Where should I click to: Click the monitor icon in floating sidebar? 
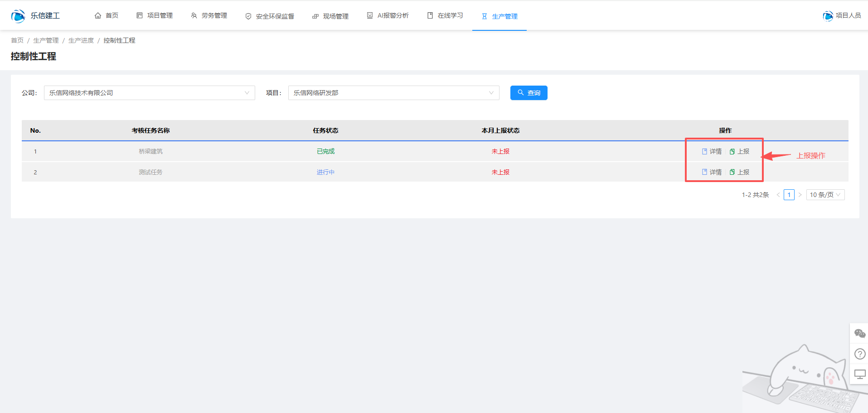pyautogui.click(x=859, y=374)
